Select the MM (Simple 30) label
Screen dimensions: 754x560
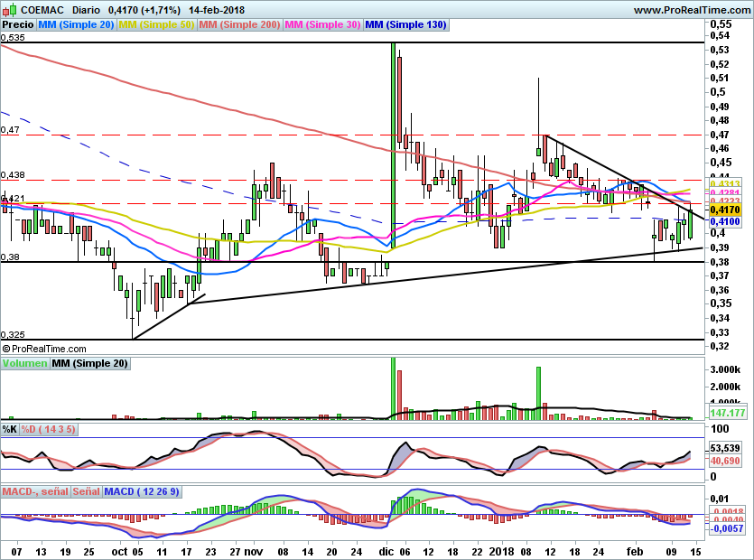pyautogui.click(x=322, y=25)
